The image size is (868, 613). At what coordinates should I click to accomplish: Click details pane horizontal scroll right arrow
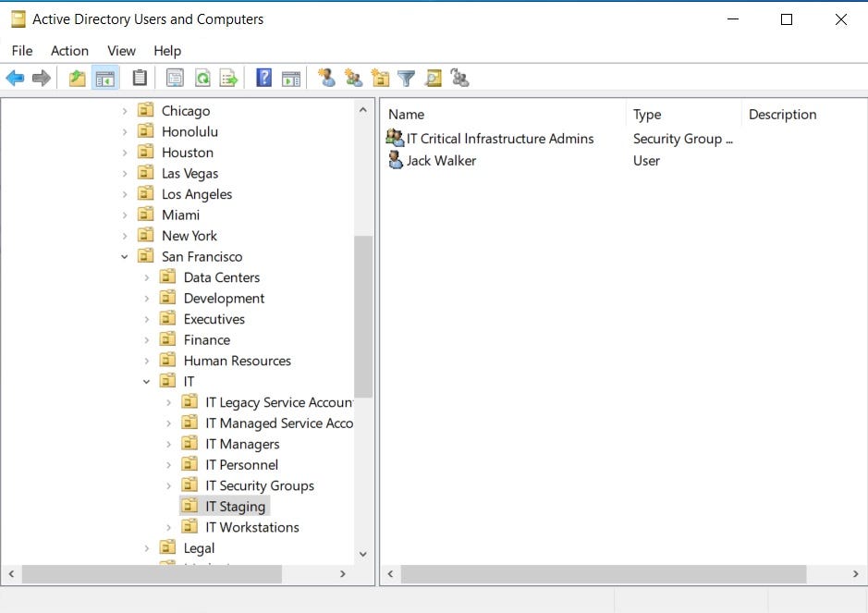coord(856,574)
